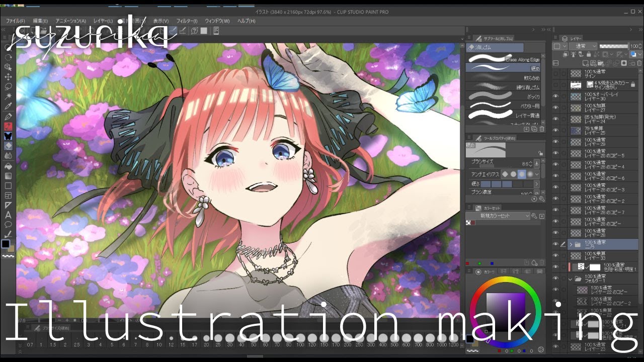
Task: Select the Text tool
Action: [8, 215]
